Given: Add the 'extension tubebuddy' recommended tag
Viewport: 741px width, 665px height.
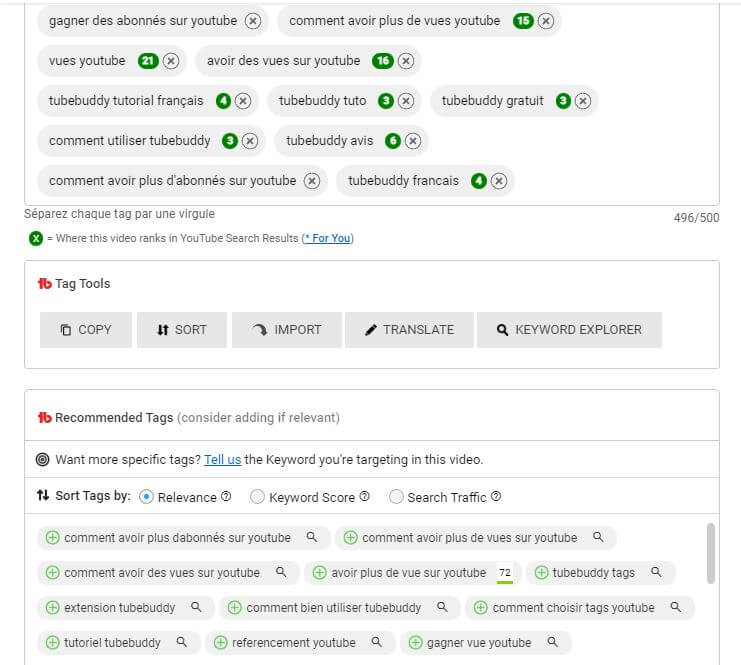Looking at the screenshot, I should (x=52, y=608).
